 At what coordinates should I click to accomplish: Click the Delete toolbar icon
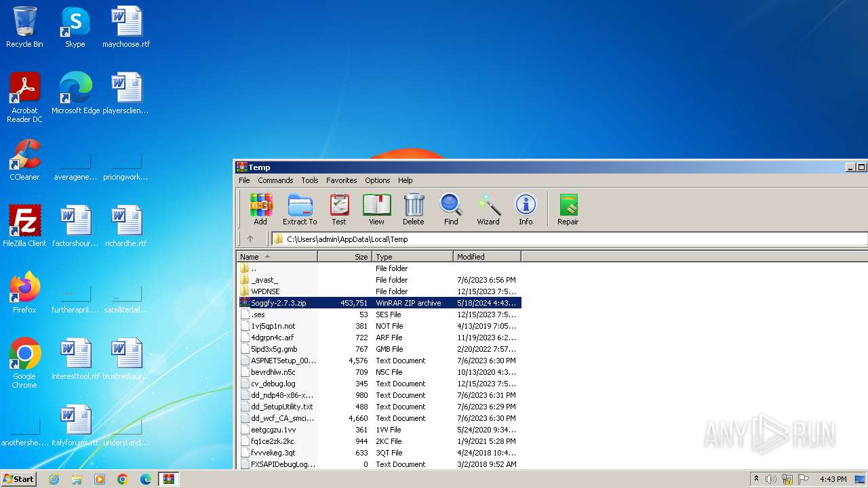pos(414,209)
